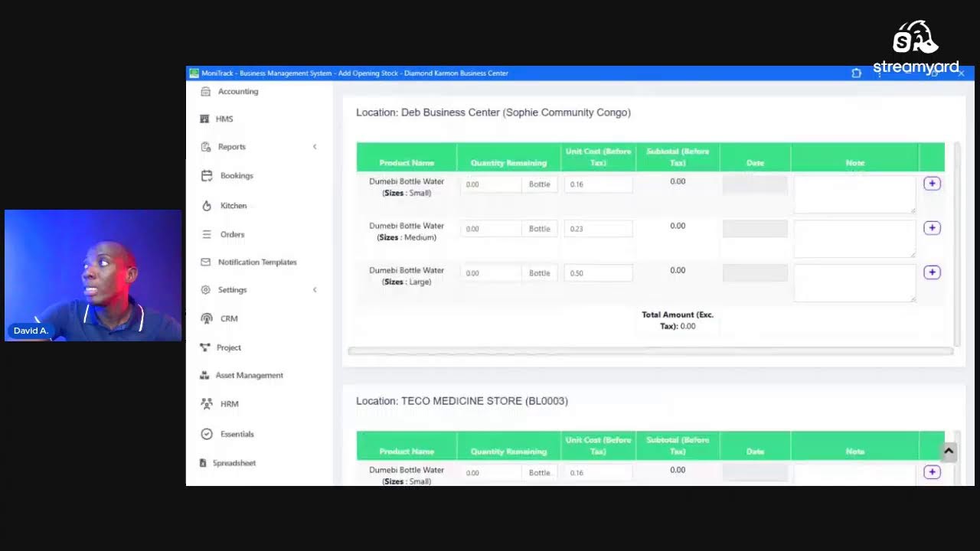The image size is (980, 551).
Task: Expand the Reports submenu chevron
Action: coord(315,146)
